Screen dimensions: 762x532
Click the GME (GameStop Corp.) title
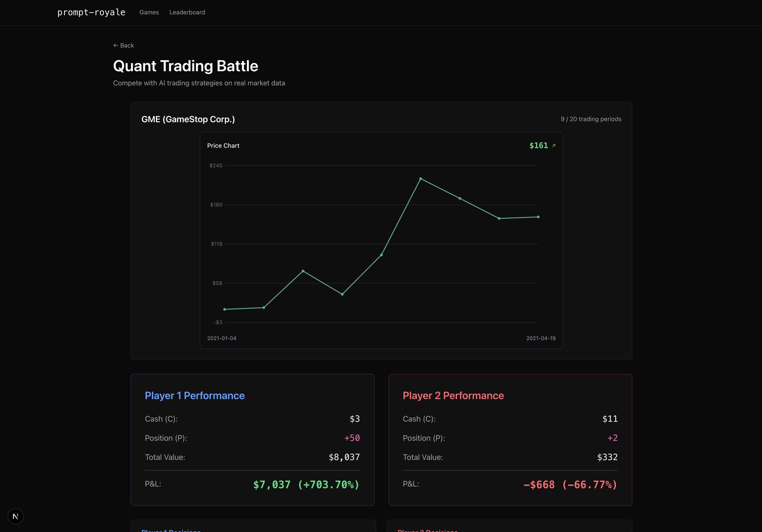click(188, 119)
